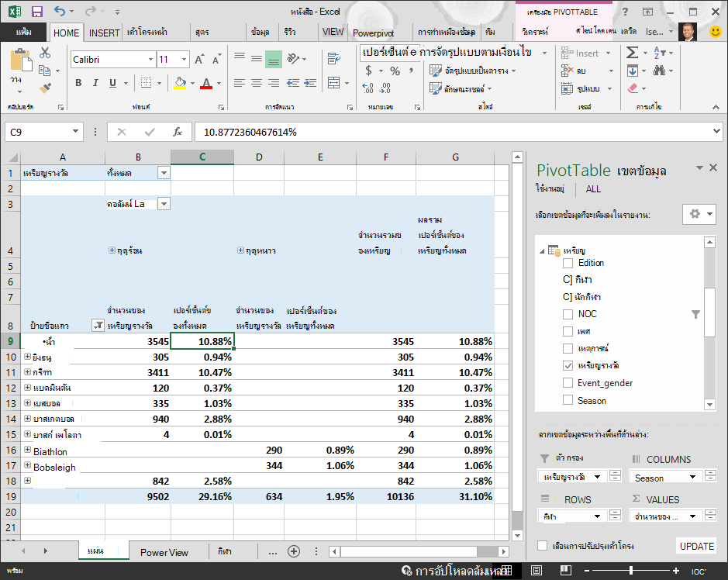Image resolution: width=728 pixels, height=580 pixels.
Task: Click the Decrease Font Size icon
Action: click(x=216, y=60)
